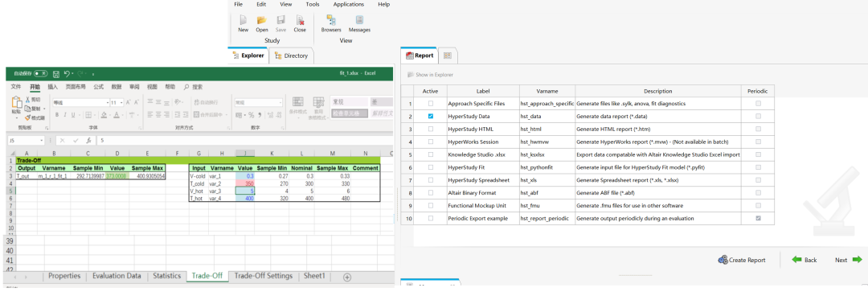
Task: Click the percent style icon
Action: point(252,115)
